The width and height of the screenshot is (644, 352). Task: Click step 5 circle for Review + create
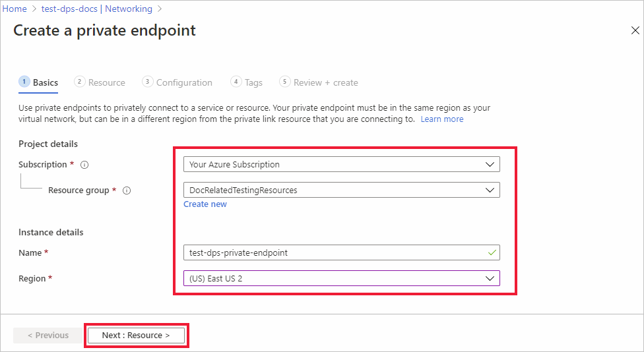pos(285,82)
